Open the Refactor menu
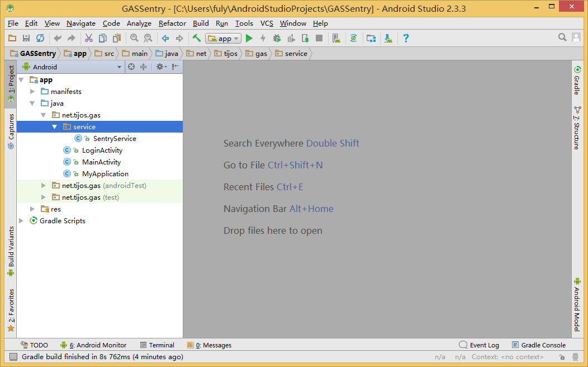Viewport: 588px width, 367px height. 172,23
